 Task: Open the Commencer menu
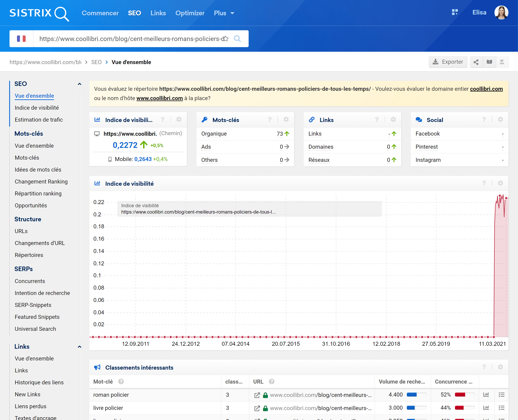pos(100,13)
